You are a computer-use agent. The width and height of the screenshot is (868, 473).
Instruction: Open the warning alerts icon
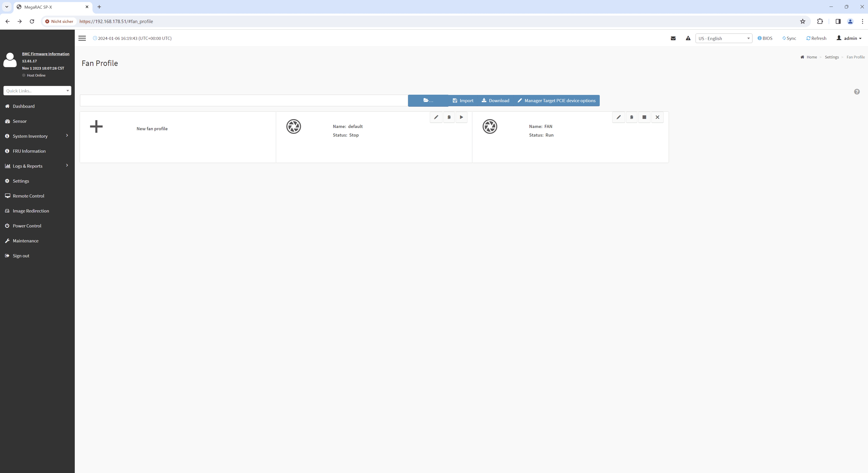pos(688,39)
